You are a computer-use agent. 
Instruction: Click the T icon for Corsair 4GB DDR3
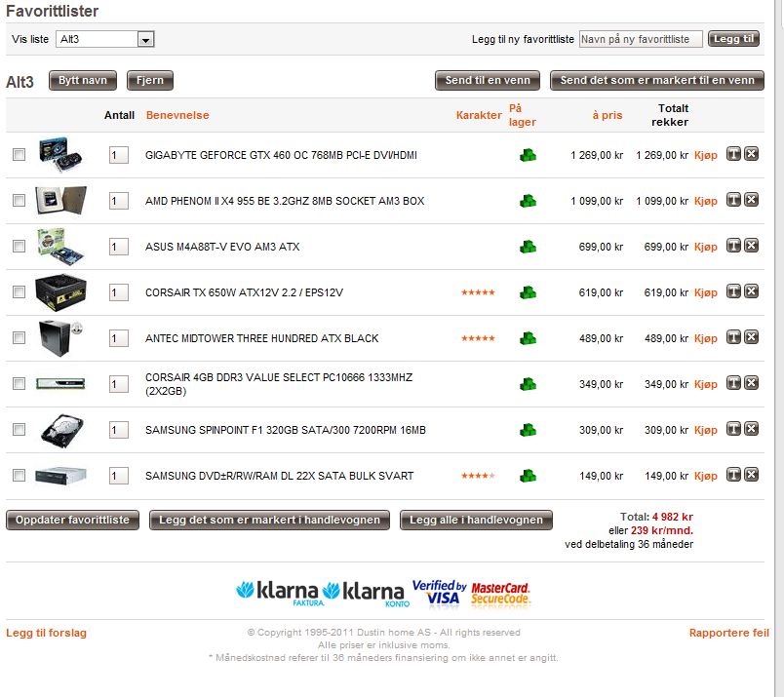[733, 383]
